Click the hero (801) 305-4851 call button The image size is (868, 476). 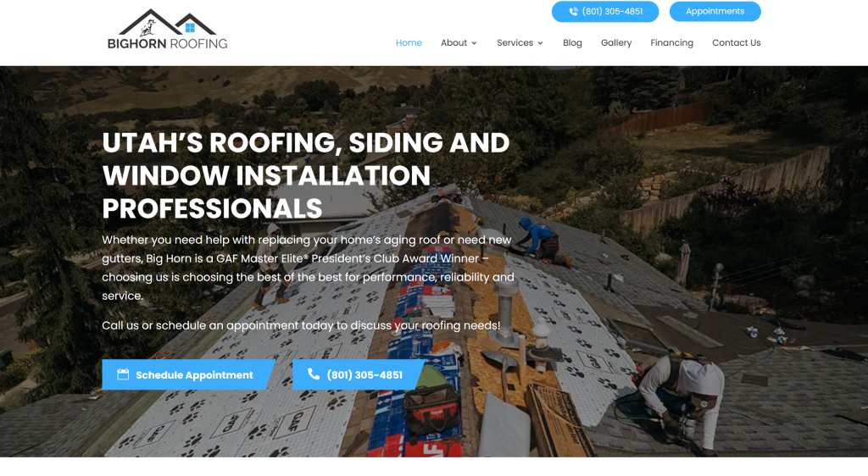coord(359,375)
